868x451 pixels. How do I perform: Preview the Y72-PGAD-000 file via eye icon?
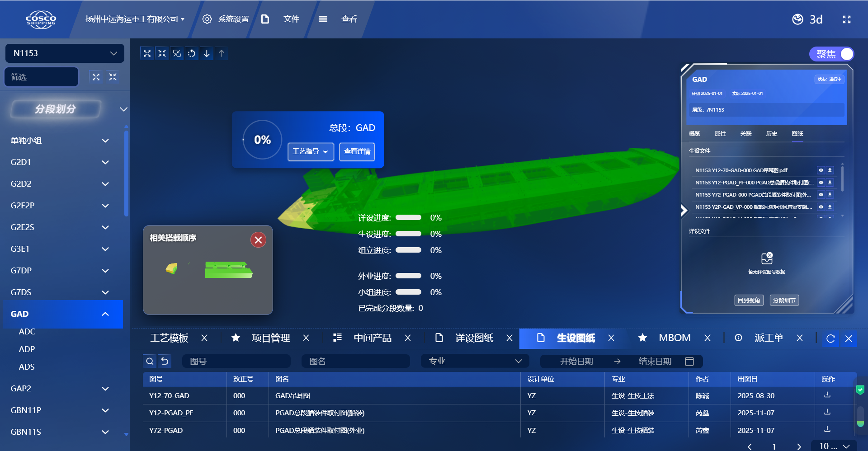click(x=821, y=195)
